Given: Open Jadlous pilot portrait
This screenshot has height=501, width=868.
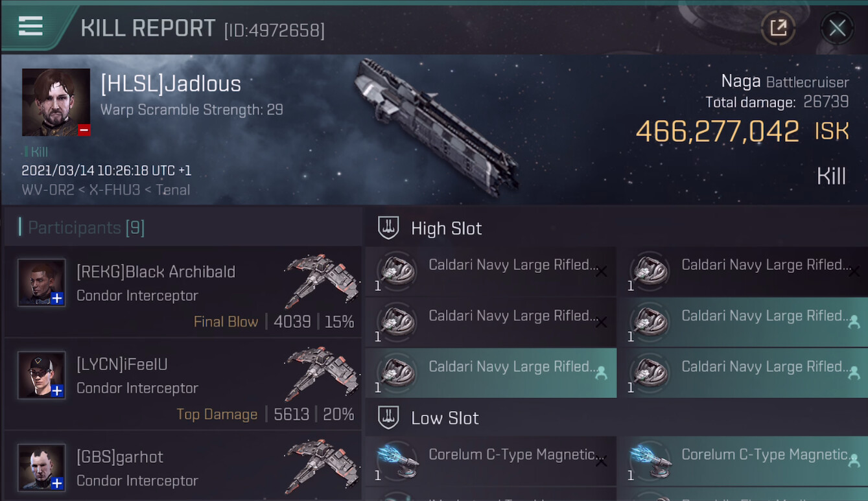Looking at the screenshot, I should pos(56,102).
